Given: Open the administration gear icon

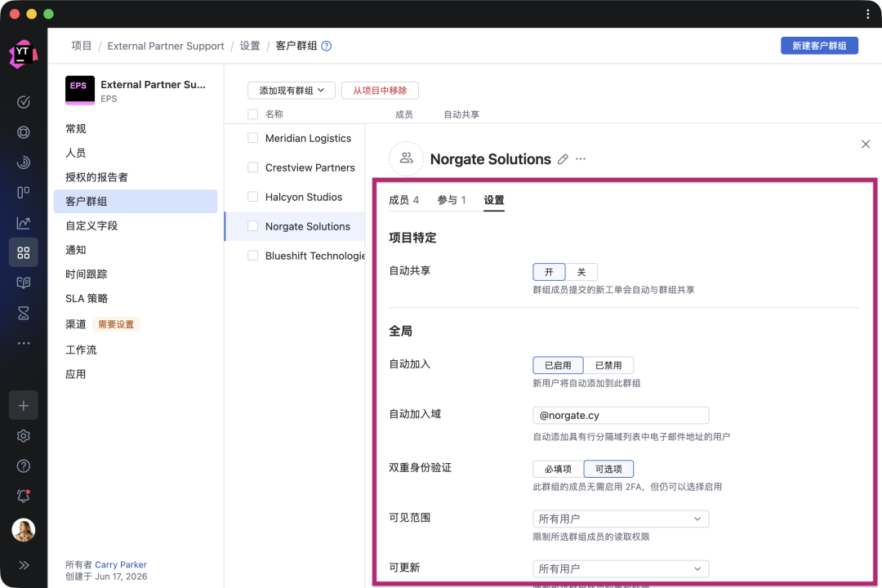Looking at the screenshot, I should coord(23,436).
